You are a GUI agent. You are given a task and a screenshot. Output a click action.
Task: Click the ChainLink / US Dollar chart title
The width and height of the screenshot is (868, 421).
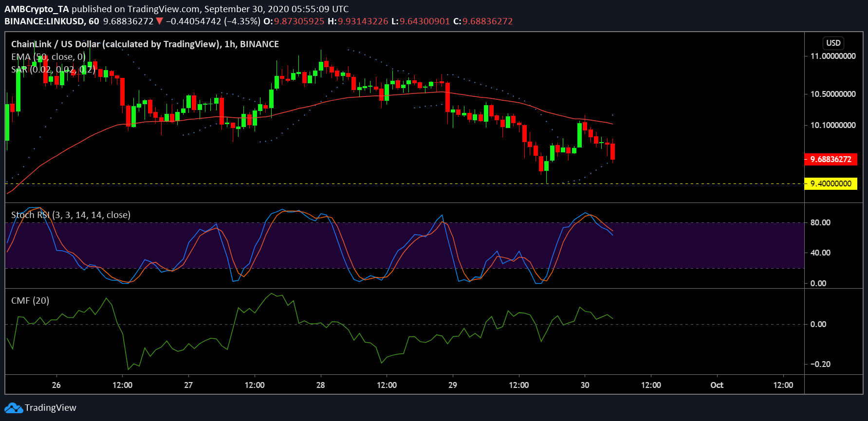pyautogui.click(x=145, y=44)
